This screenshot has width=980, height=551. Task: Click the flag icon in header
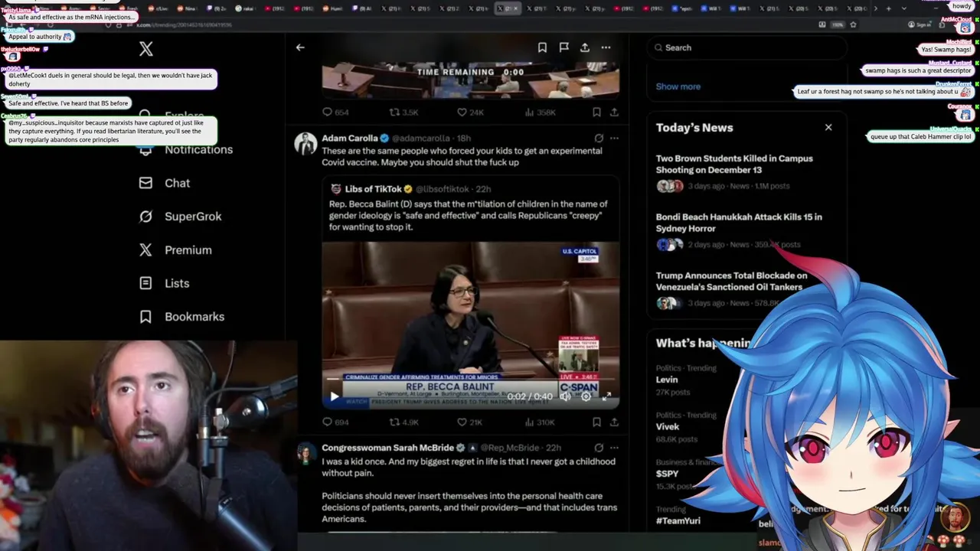563,47
